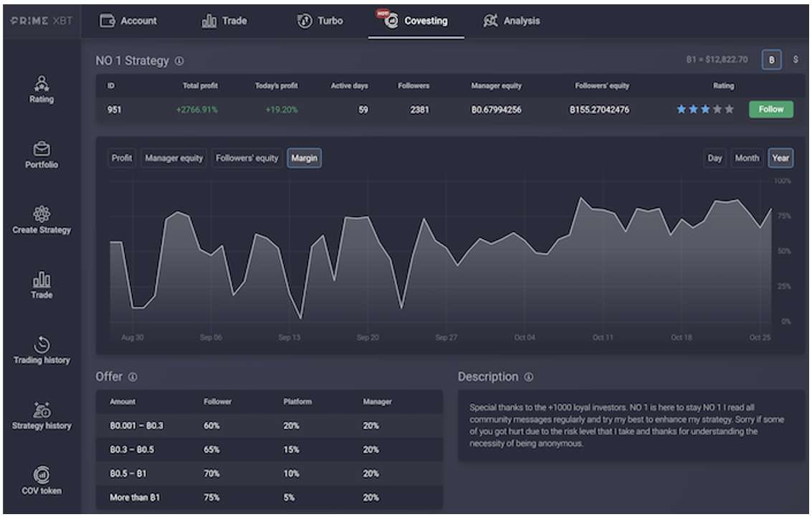This screenshot has width=812, height=517.
Task: Click manager equity value 0.67994256
Action: point(496,110)
